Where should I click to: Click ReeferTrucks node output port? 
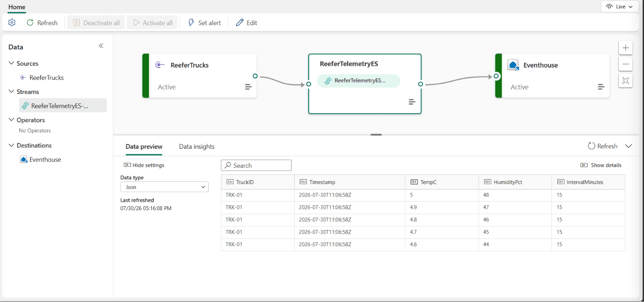pyautogui.click(x=255, y=76)
